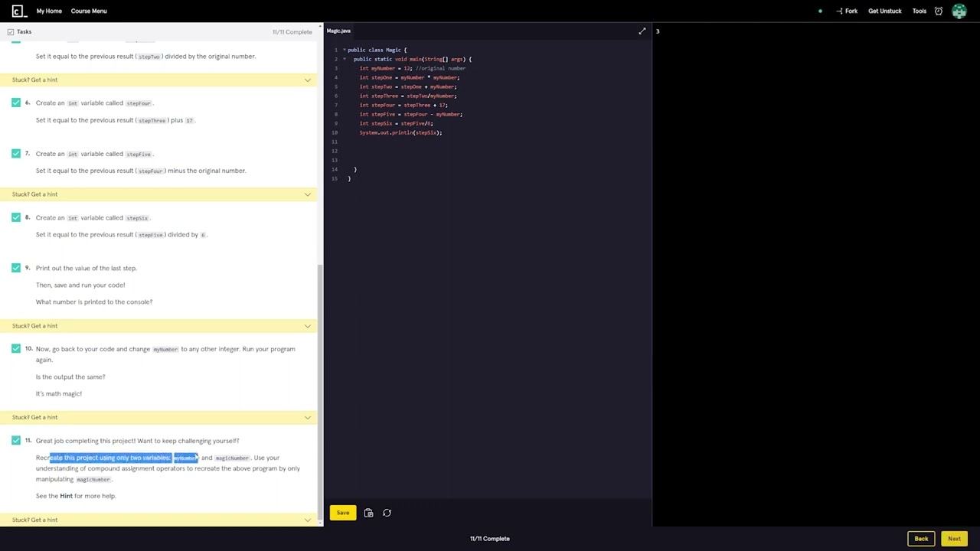
Task: Toggle checkbox for task 10 change myNumber
Action: pos(16,349)
